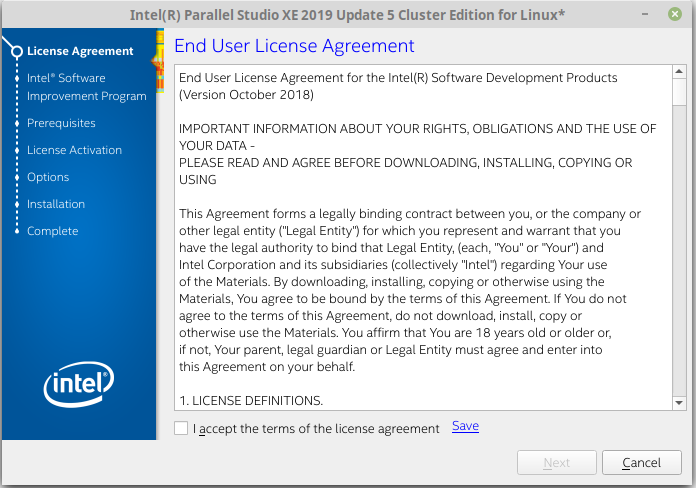Choose the Installation step
Screen dimensions: 696x488
[56, 204]
